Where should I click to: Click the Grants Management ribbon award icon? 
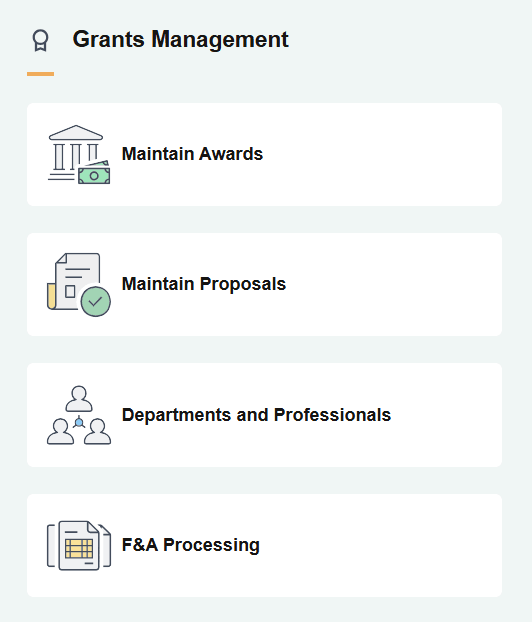[x=40, y=40]
